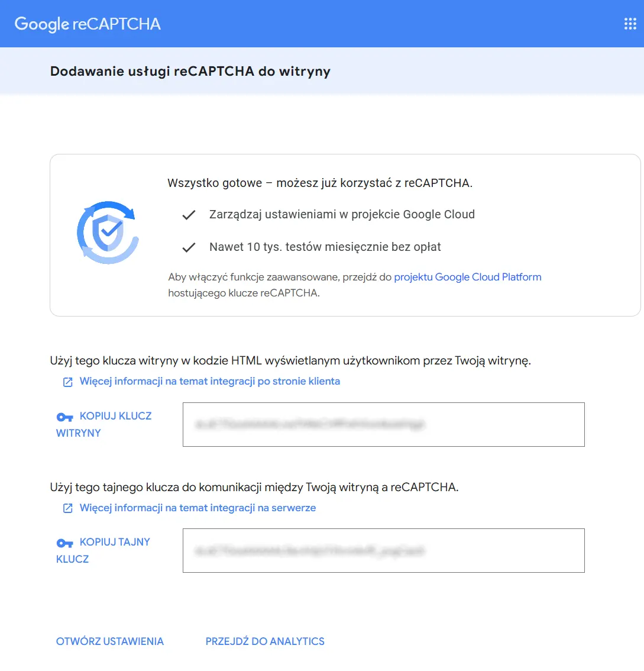Viewport: 644px width, 671px height.
Task: Click the Dodawanie usługi reCAPTCHA heading
Action: (190, 71)
